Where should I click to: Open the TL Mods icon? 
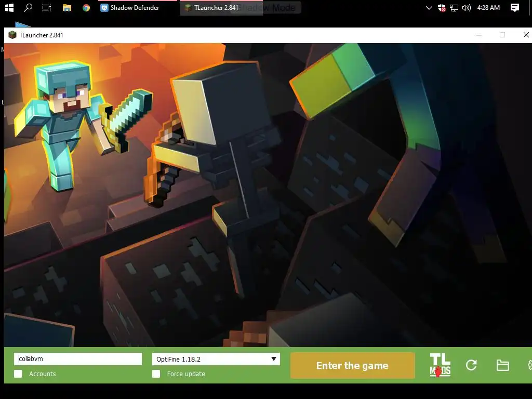(440, 365)
